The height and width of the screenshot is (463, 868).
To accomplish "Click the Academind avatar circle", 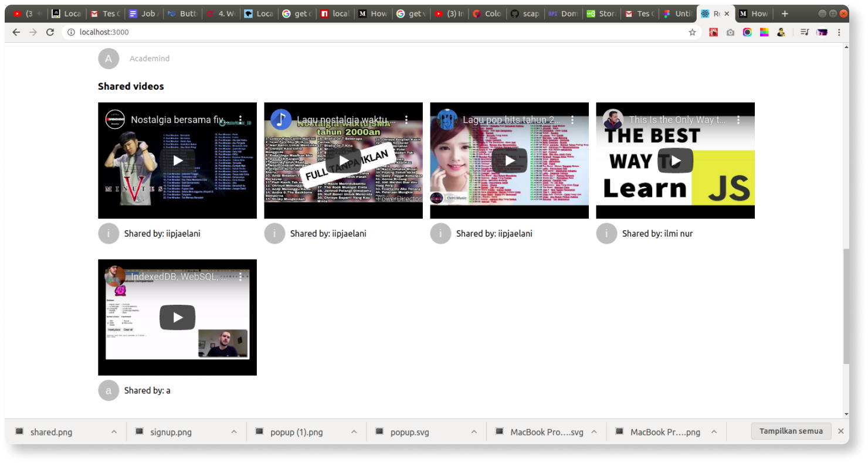I will click(108, 58).
